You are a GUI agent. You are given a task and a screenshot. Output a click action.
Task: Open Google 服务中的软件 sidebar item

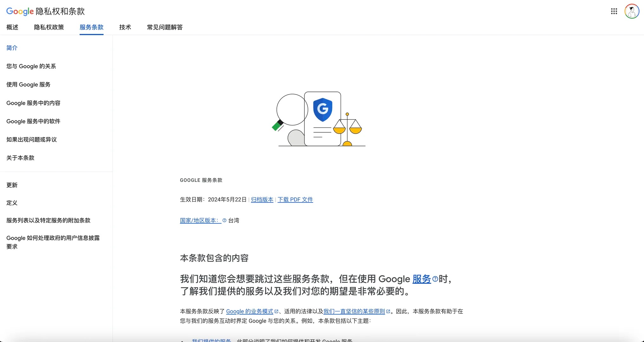click(x=33, y=121)
